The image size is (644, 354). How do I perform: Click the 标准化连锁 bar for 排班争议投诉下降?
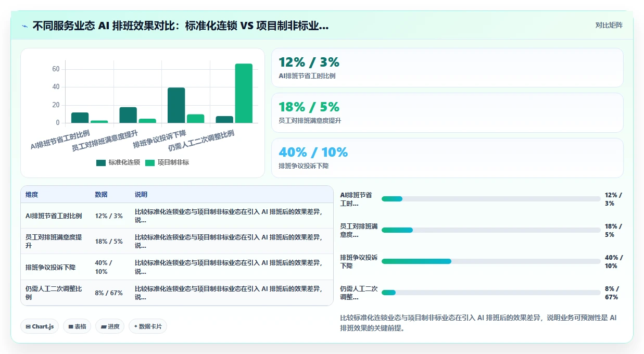[176, 105]
